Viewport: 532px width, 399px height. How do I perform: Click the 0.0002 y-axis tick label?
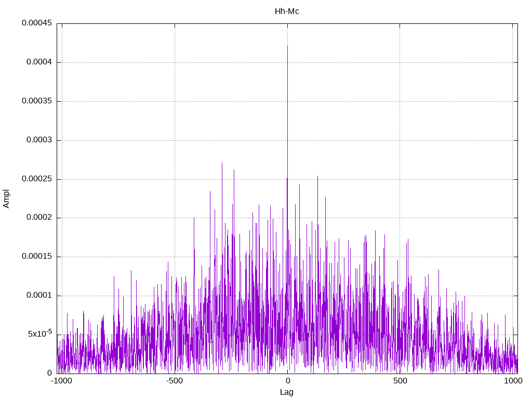(39, 217)
